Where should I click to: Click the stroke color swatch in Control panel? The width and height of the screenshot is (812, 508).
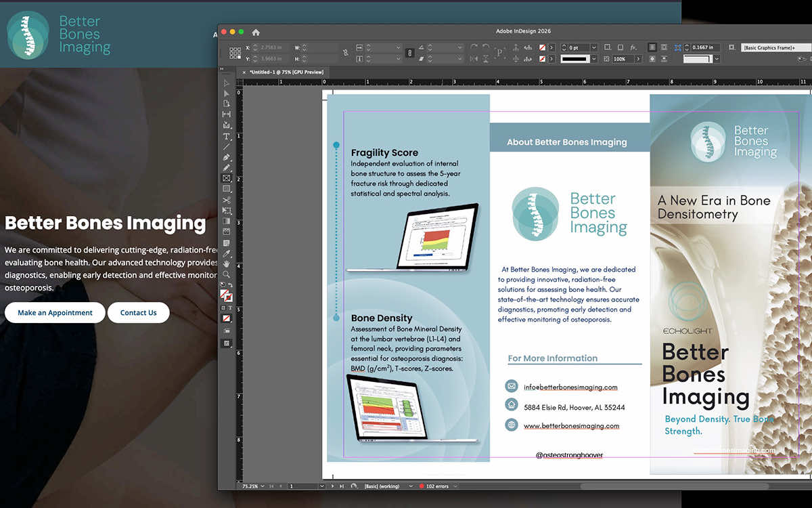542,59
